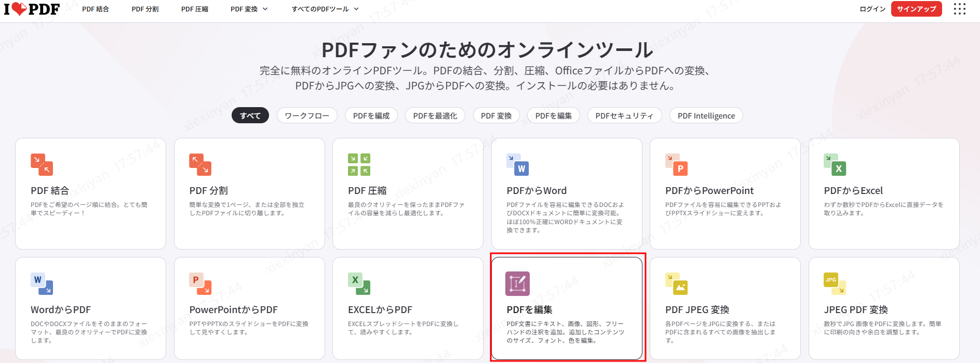The image size is (980, 363).
Task: Click the JPEG PDF 変換 icon
Action: coord(835,283)
